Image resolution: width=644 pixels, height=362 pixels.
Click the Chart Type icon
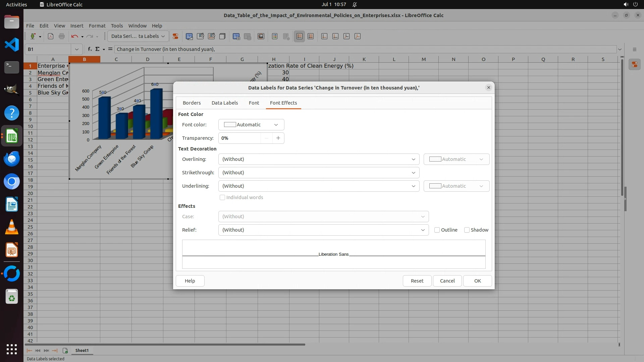[x=189, y=36]
